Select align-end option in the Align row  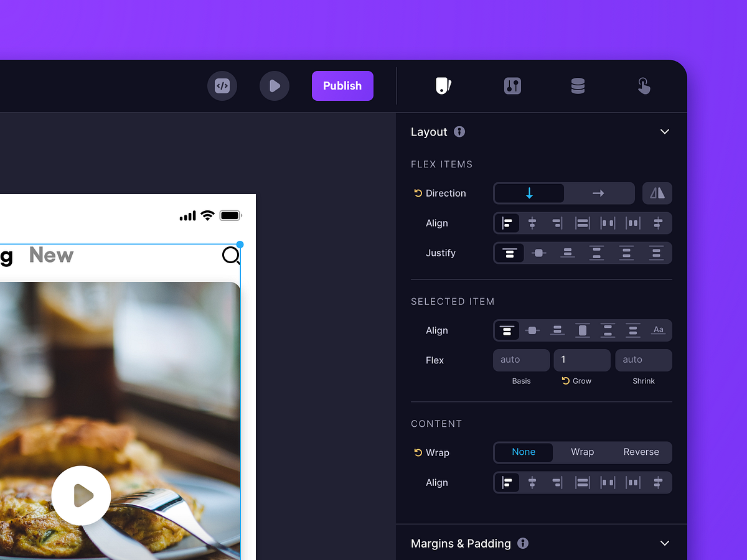pyautogui.click(x=557, y=223)
